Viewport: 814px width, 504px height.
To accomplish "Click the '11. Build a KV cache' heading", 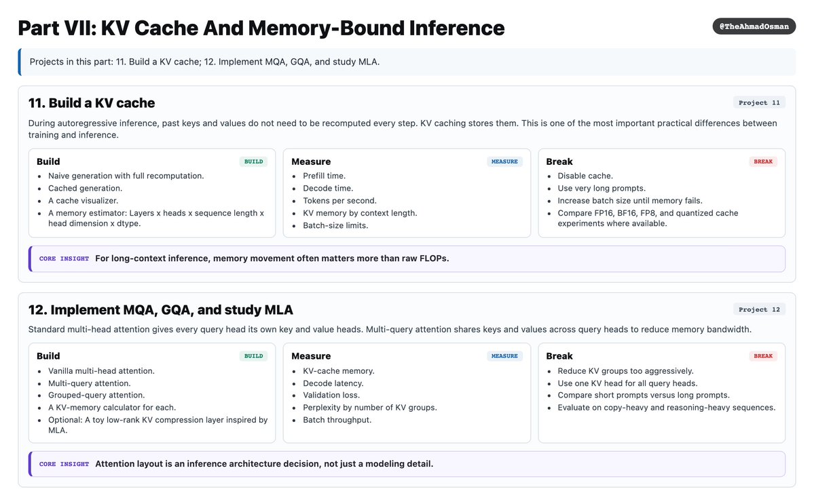I will pyautogui.click(x=92, y=102).
